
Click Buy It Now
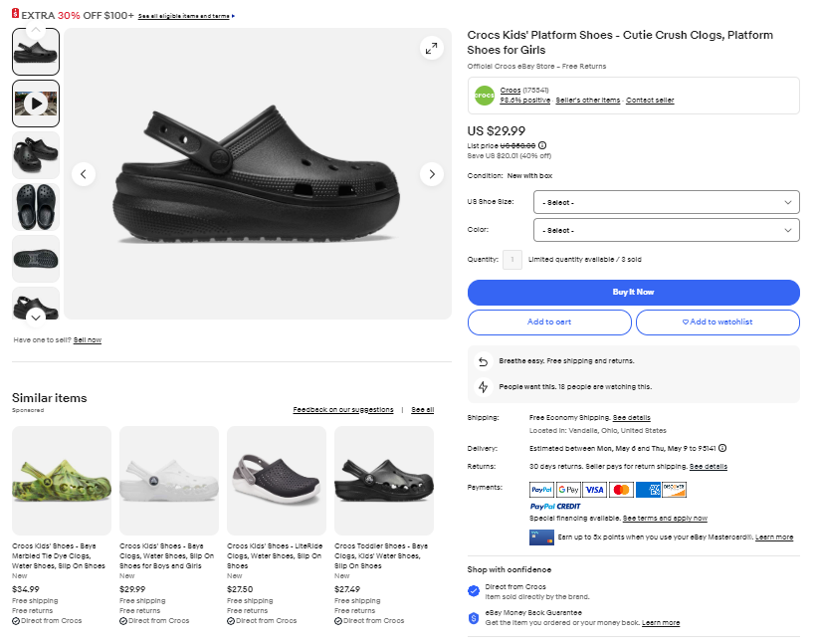point(633,292)
